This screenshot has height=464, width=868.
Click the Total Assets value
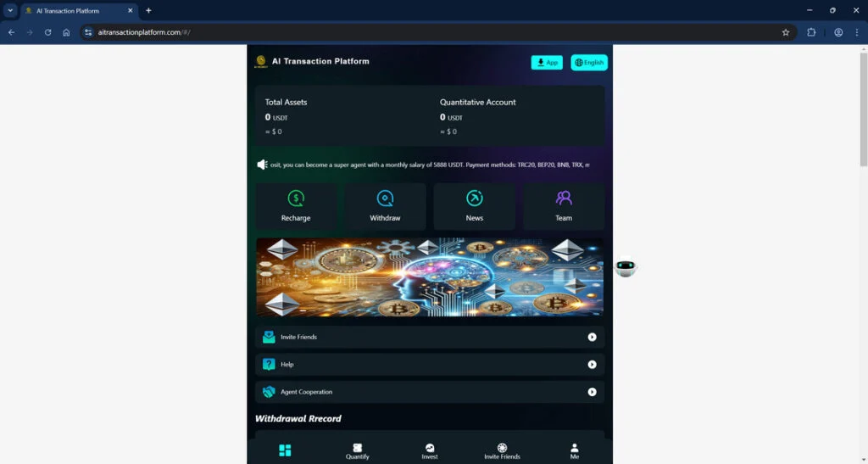(x=276, y=117)
